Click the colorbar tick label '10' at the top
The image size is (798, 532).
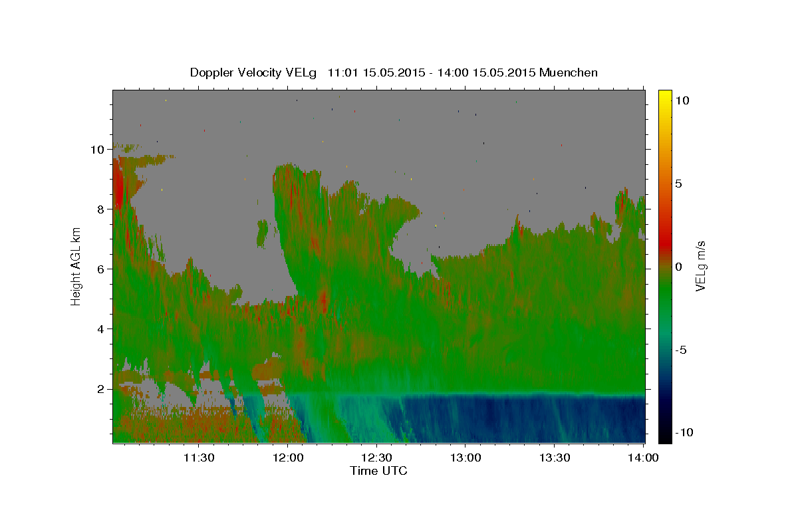coord(681,100)
